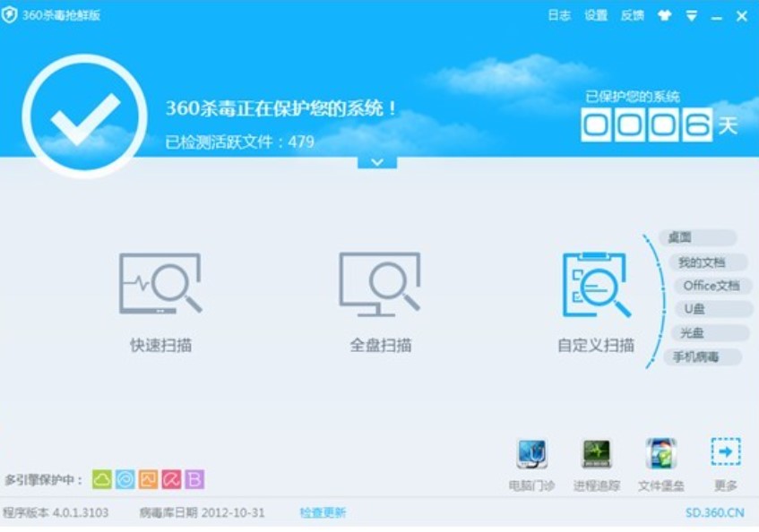This screenshot has height=532, width=759.
Task: Click 程序版本 4.0.1.3103 text
Action: coord(56,512)
